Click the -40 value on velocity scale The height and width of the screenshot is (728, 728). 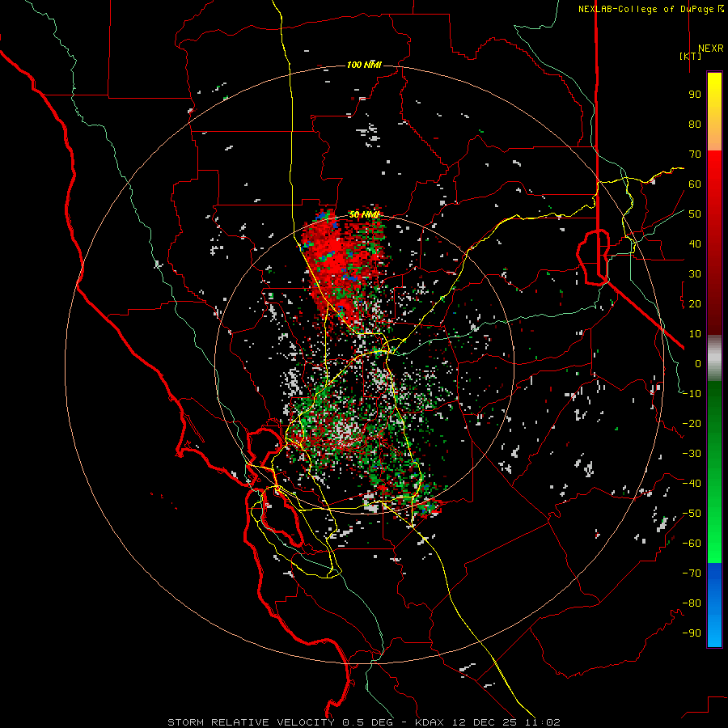tap(692, 484)
